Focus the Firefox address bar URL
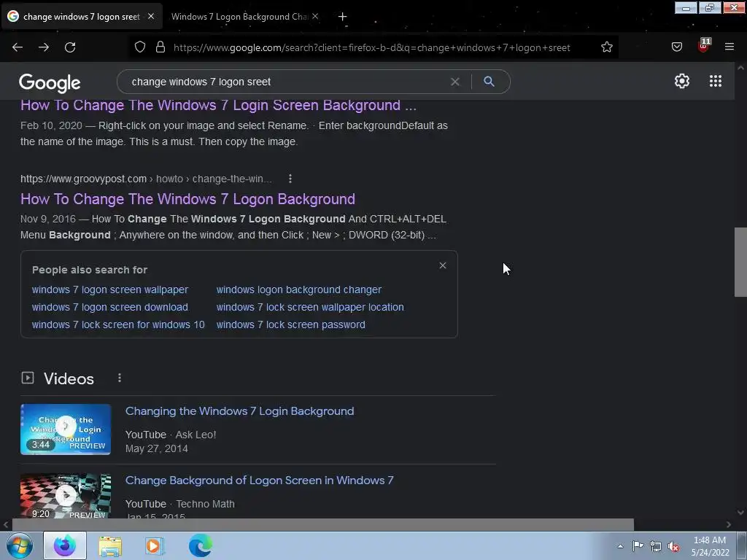747x560 pixels. click(x=371, y=47)
